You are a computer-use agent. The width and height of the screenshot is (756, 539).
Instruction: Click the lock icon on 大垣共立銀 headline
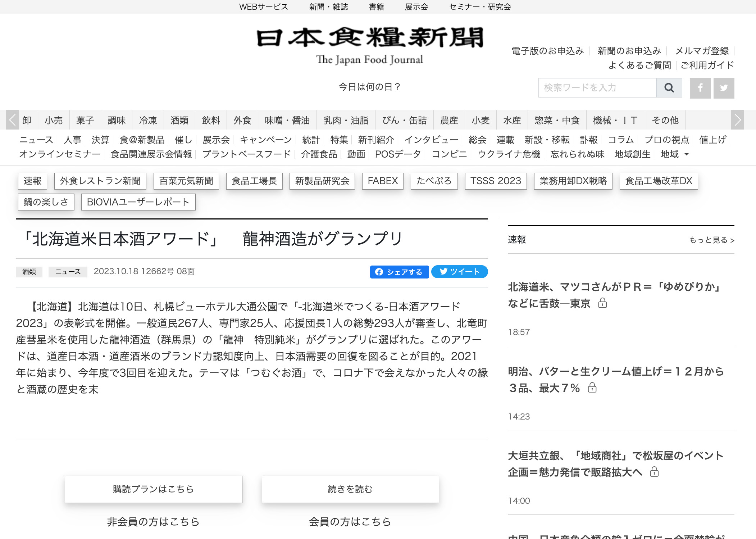(655, 472)
